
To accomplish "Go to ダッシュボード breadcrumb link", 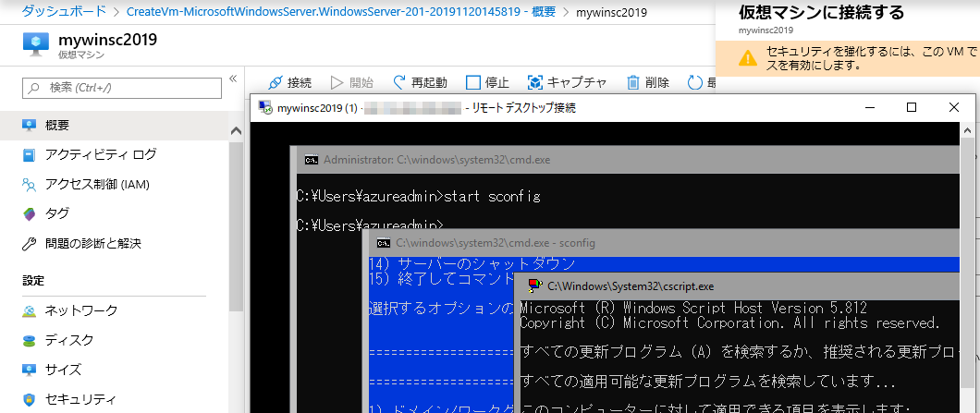I will point(63,11).
